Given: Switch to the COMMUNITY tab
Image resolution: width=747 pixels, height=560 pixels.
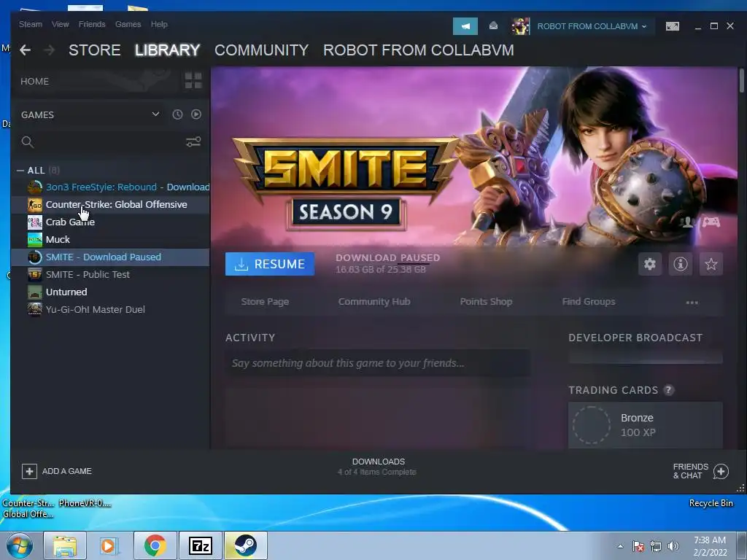Looking at the screenshot, I should 262,50.
